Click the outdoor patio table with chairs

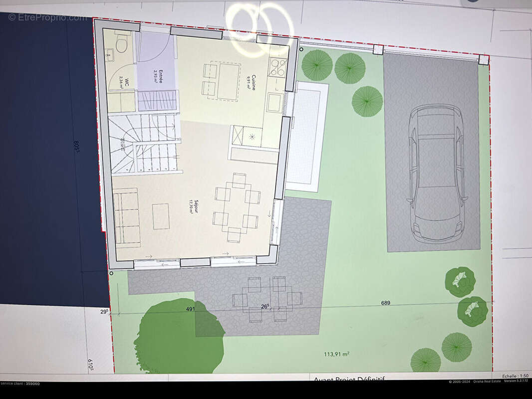click(x=266, y=299)
